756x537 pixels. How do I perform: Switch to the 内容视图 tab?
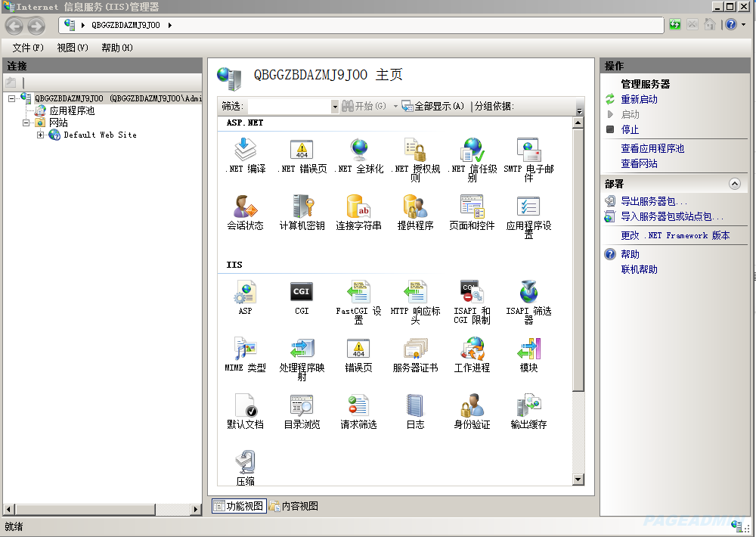click(x=296, y=505)
